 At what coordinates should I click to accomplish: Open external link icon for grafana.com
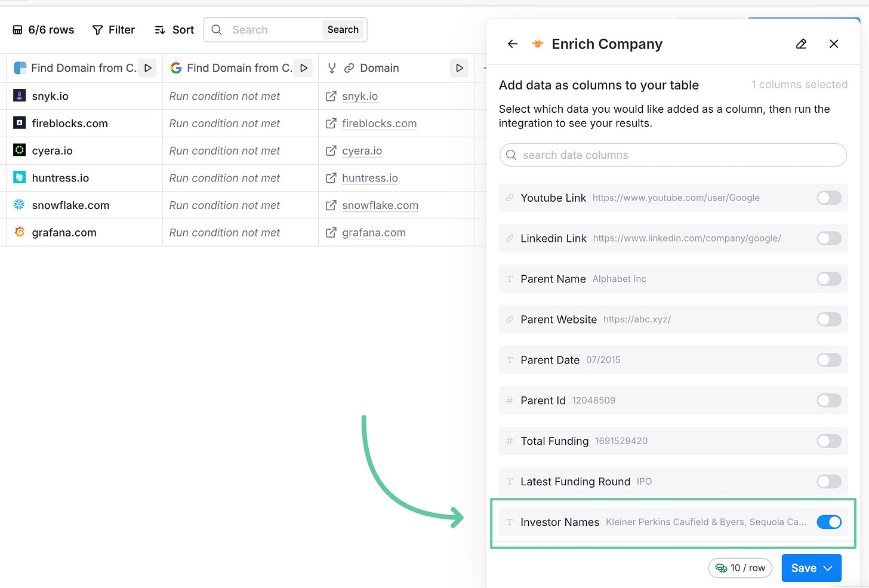[x=331, y=233]
